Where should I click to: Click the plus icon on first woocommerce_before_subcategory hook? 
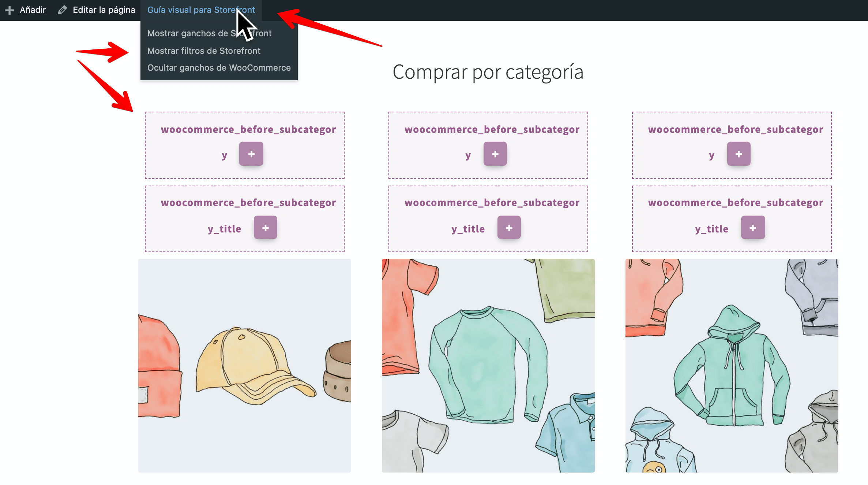tap(252, 153)
